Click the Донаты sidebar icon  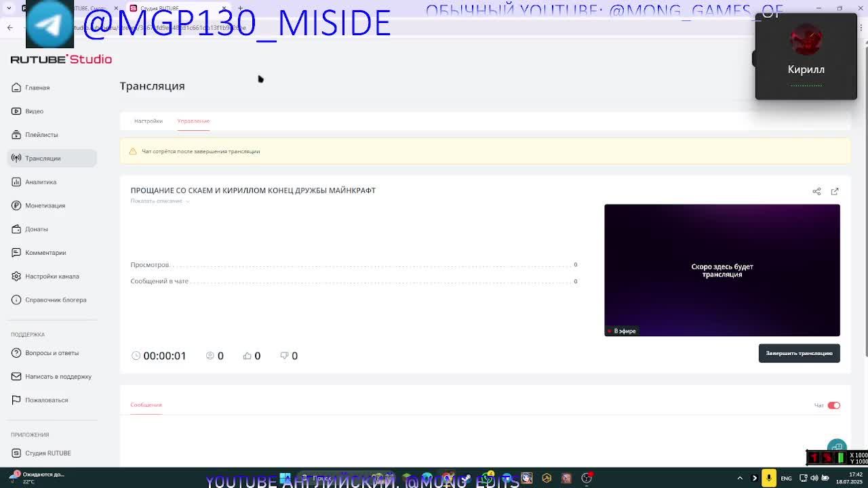click(x=16, y=229)
